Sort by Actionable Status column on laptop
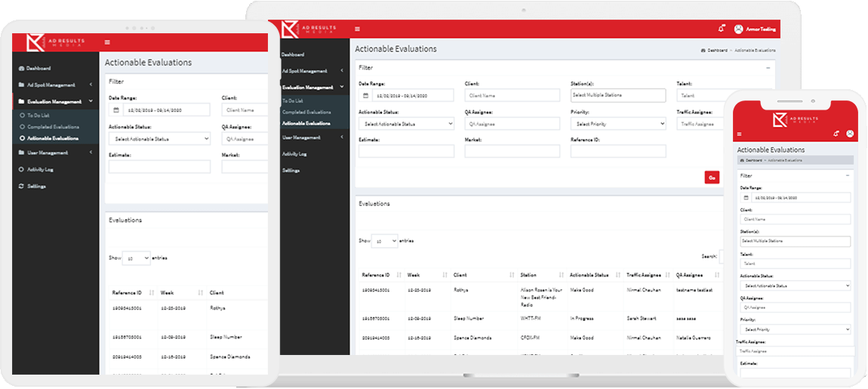Image resolution: width=868 pixels, height=389 pixels. coord(617,275)
